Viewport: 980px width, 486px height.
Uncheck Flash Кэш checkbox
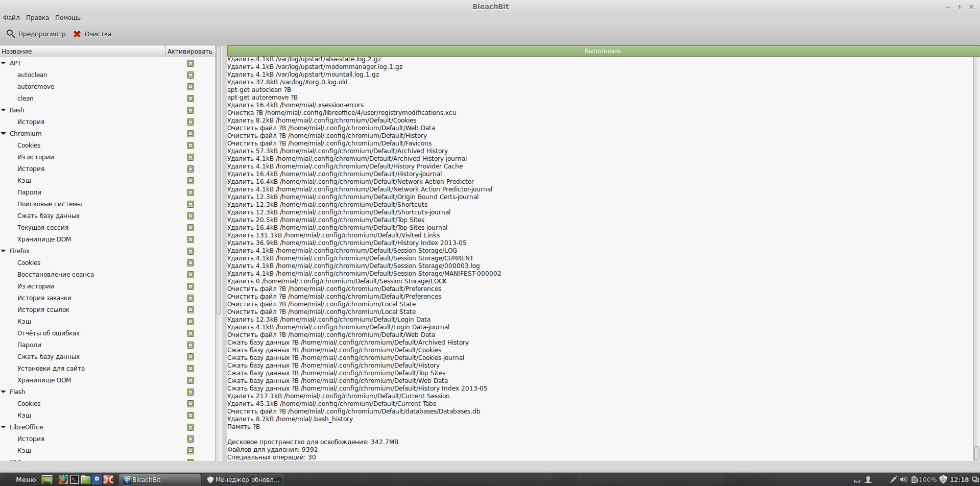pos(190,416)
